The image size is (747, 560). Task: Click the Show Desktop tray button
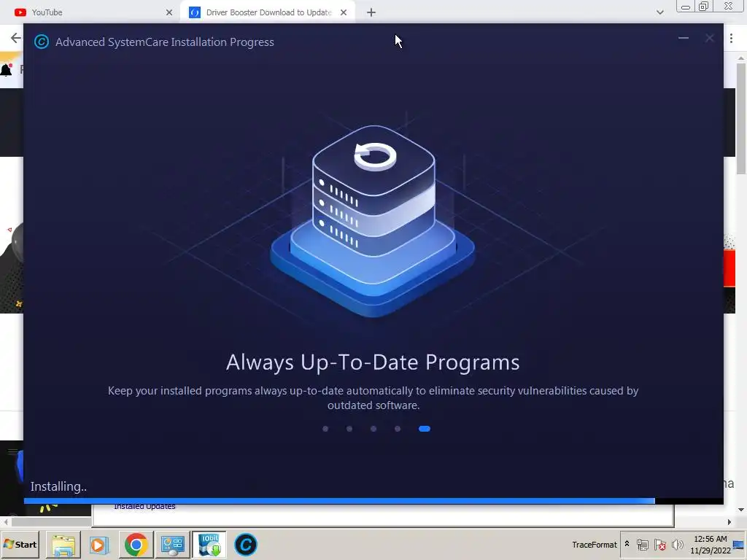pos(739,545)
